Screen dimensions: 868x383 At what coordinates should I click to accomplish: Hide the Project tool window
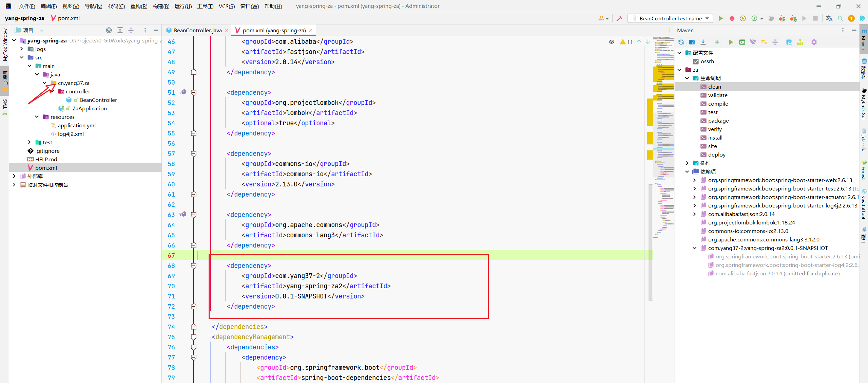156,30
